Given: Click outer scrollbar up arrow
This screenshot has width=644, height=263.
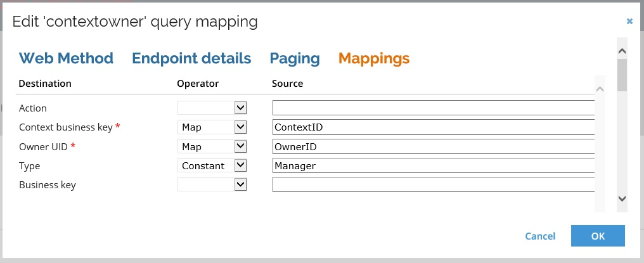Looking at the screenshot, I should [x=622, y=51].
